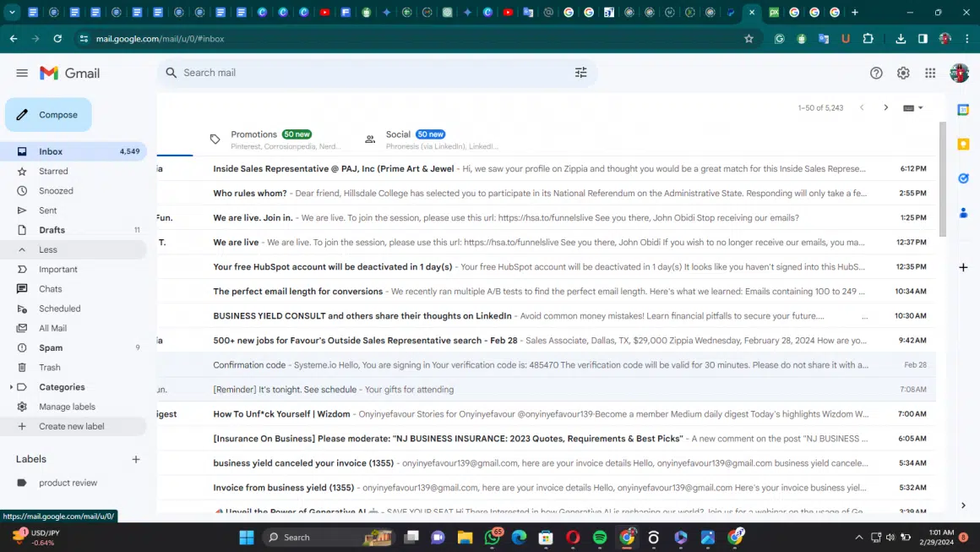Click the Compose button
The image size is (980, 552).
48,115
